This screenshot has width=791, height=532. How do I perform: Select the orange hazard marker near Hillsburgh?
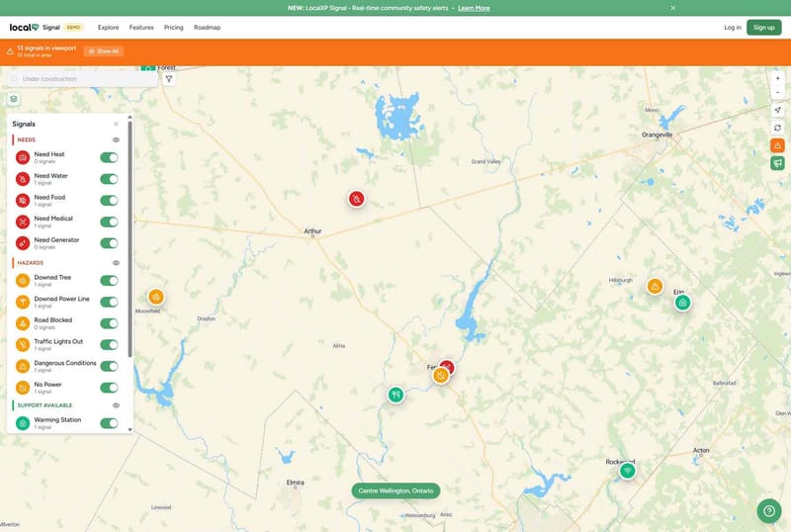(655, 286)
